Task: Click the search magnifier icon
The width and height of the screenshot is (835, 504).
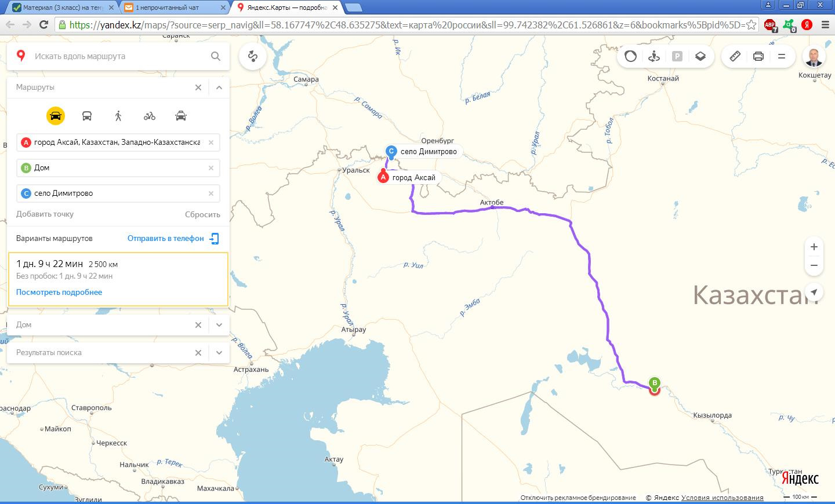Action: click(x=216, y=56)
